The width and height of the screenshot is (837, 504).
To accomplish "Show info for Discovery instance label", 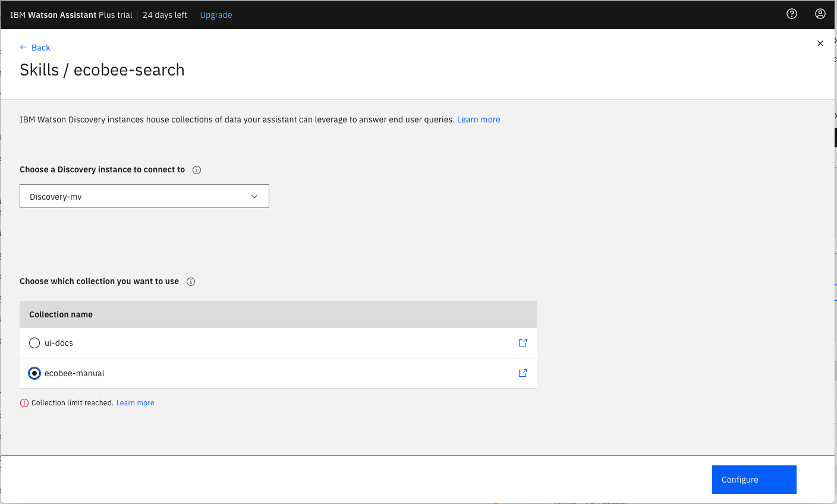I will [197, 170].
